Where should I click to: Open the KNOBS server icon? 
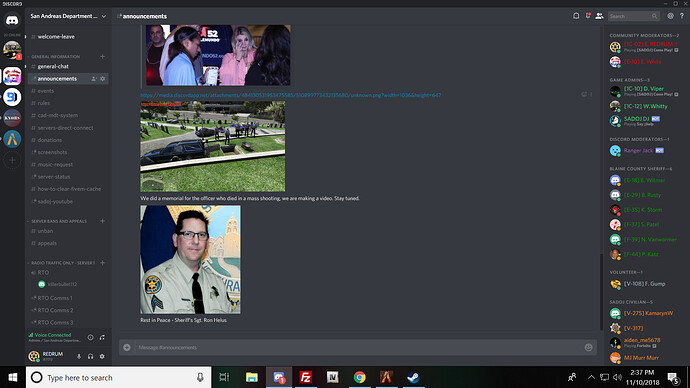pyautogui.click(x=12, y=118)
